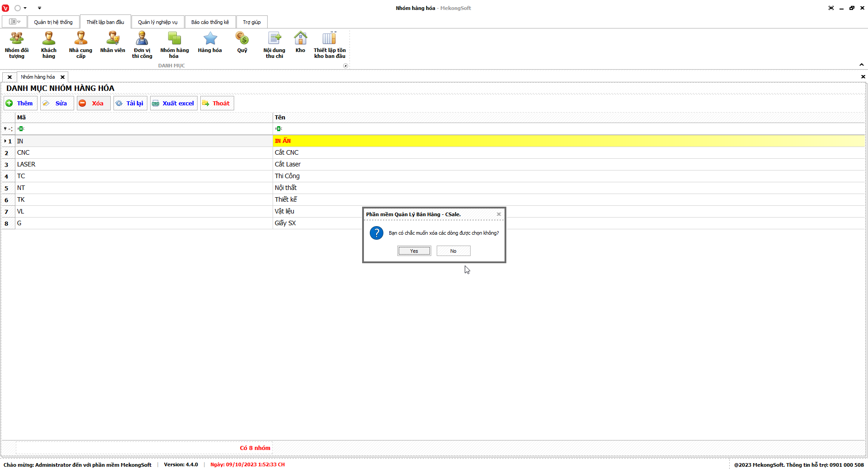Click the highlighted IN ẤN name cell

coord(569,141)
